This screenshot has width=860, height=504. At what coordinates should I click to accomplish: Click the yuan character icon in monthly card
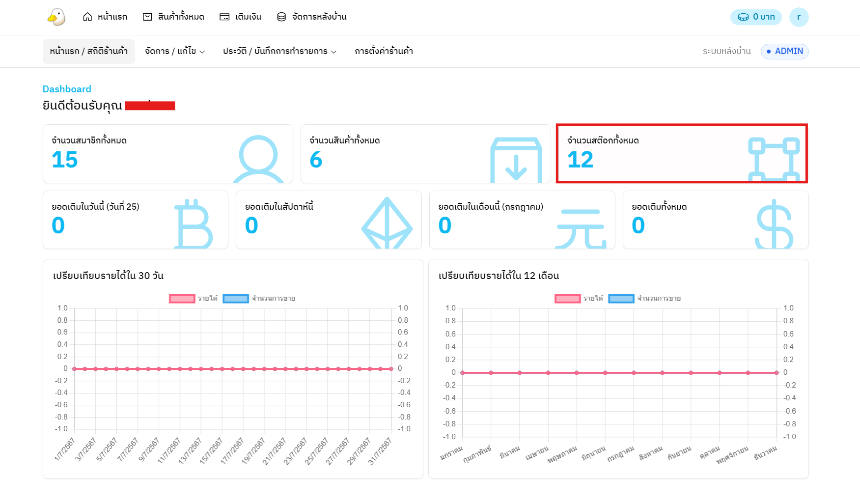[581, 228]
